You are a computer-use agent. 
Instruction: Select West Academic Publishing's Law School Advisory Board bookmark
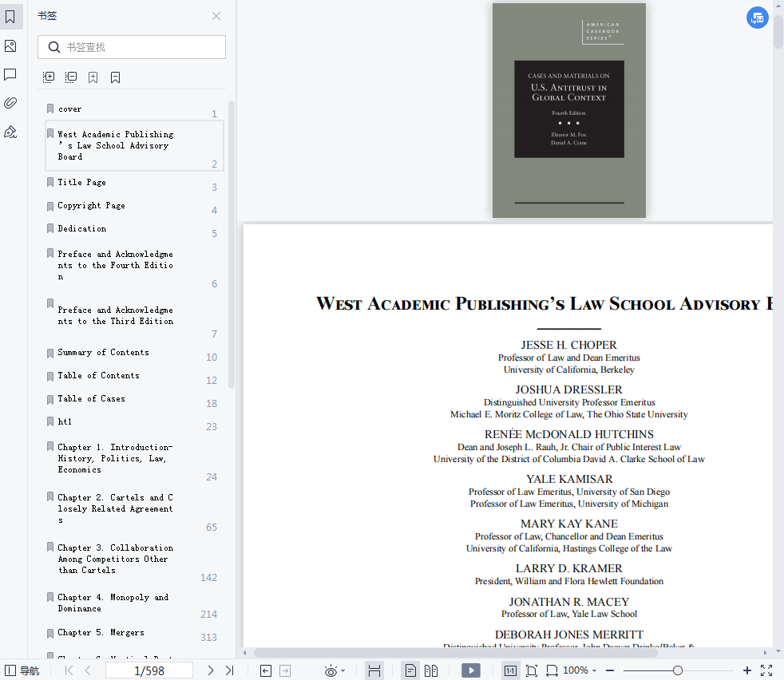pyautogui.click(x=134, y=145)
